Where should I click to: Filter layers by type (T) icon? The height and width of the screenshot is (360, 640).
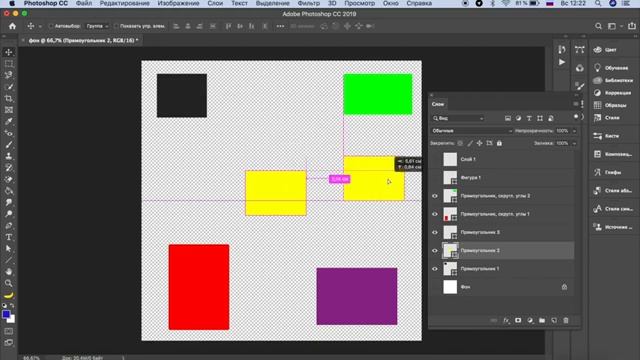529,118
